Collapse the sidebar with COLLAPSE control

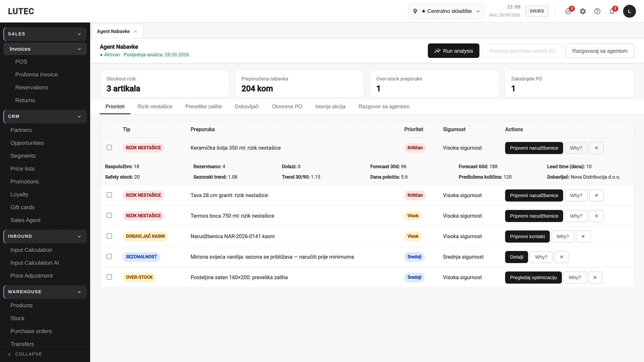tap(25, 354)
